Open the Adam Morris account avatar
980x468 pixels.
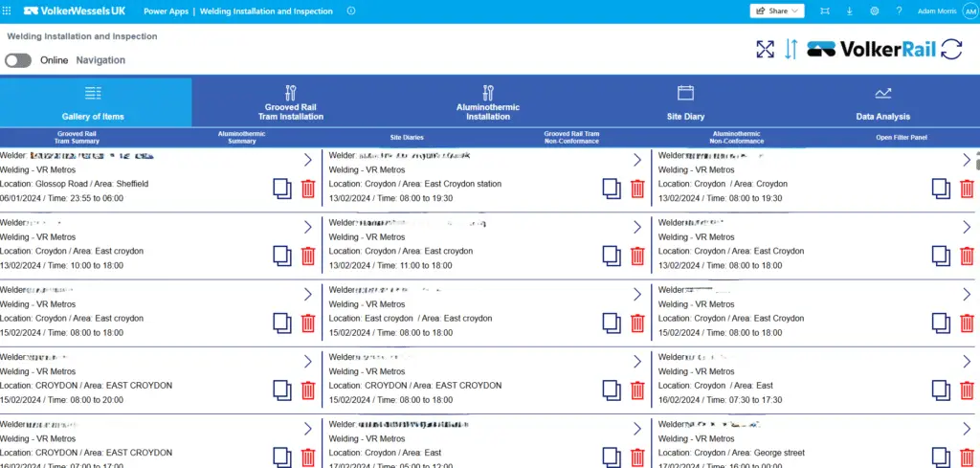969,11
